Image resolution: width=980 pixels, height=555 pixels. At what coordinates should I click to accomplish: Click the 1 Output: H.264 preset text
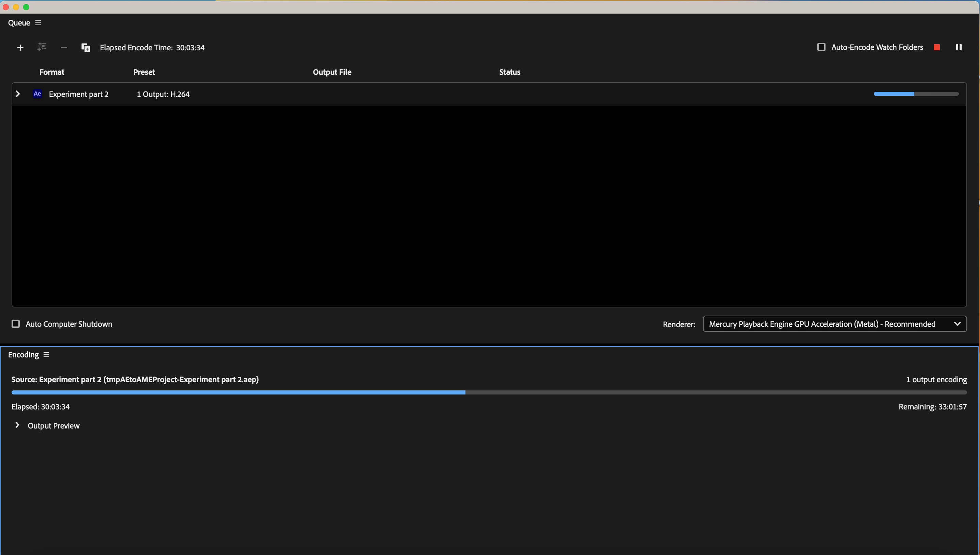click(x=163, y=94)
